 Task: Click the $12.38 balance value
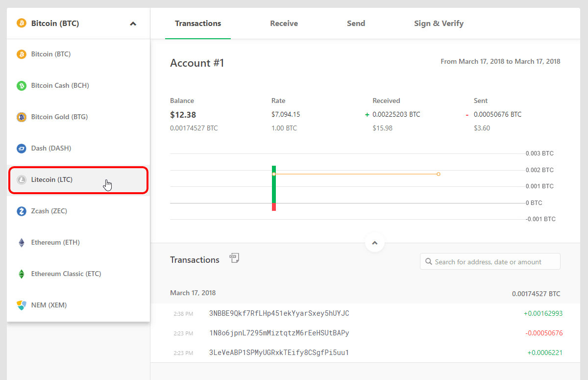pyautogui.click(x=183, y=115)
